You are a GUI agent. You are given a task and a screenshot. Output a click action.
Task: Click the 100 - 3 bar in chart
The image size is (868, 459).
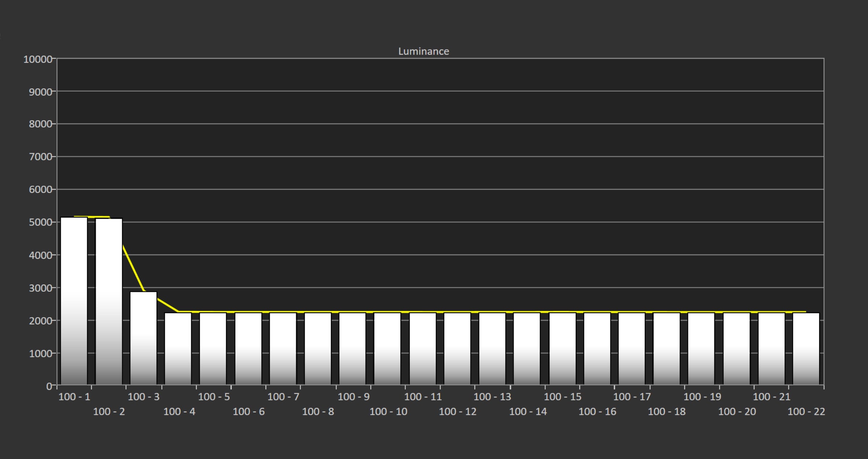(144, 338)
